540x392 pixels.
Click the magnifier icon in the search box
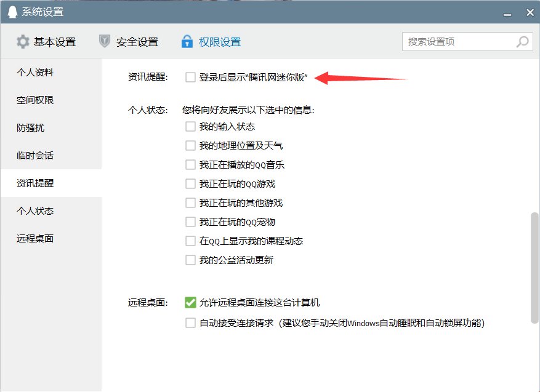point(522,41)
